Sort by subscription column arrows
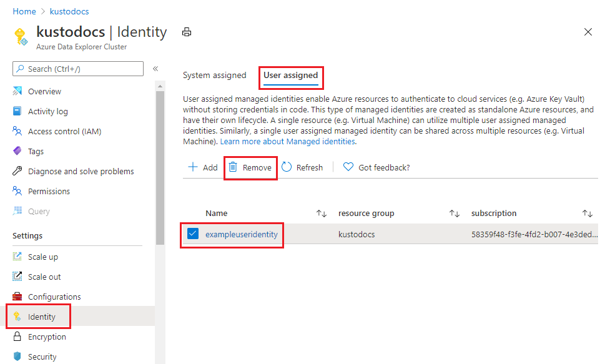 [588, 213]
